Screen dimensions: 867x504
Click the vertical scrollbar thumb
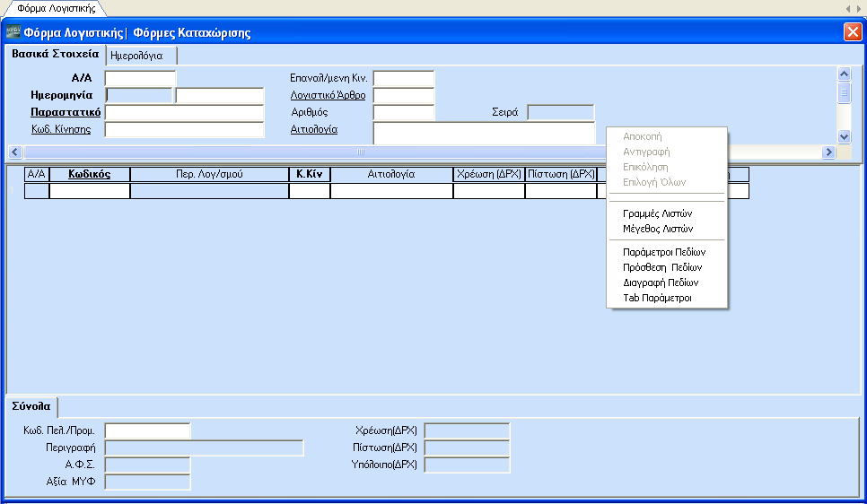[x=844, y=91]
